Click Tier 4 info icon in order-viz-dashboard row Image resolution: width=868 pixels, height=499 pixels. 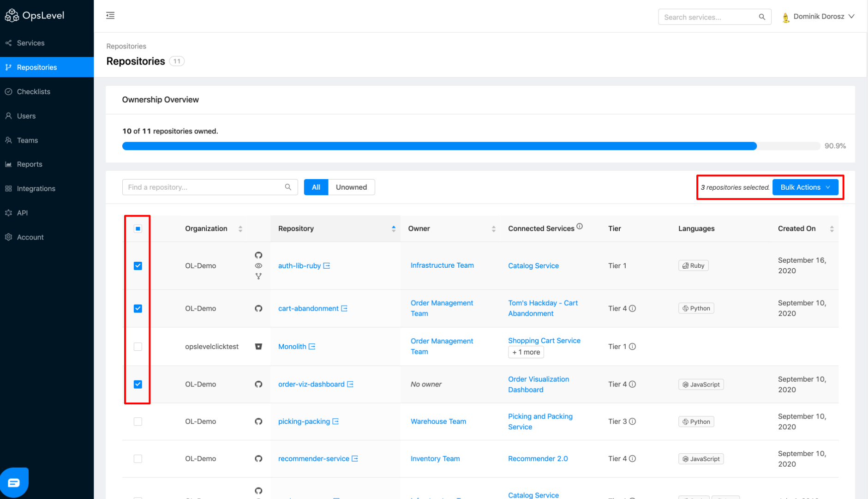[633, 384]
